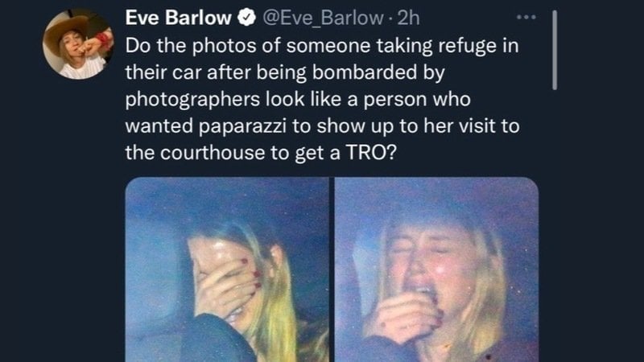Click the tweet line ending with 'TRO?'

click(261, 153)
